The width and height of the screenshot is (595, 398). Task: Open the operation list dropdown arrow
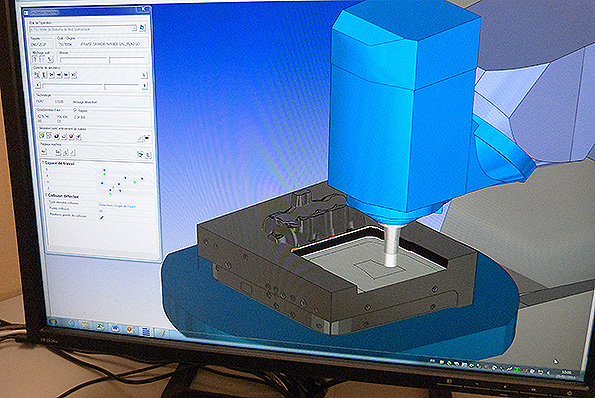134,28
